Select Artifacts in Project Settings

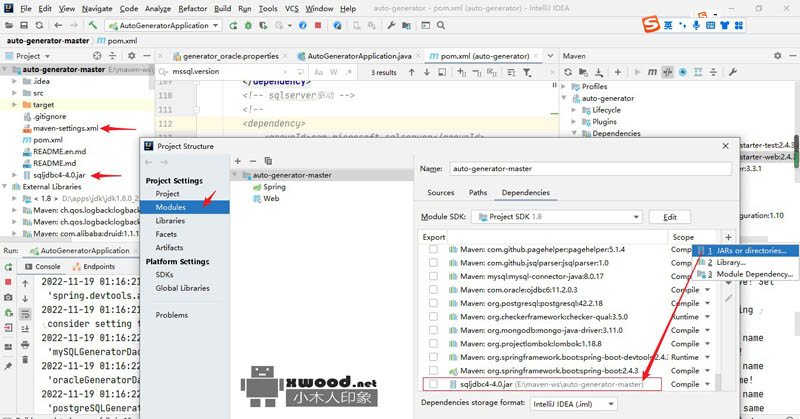(169, 248)
